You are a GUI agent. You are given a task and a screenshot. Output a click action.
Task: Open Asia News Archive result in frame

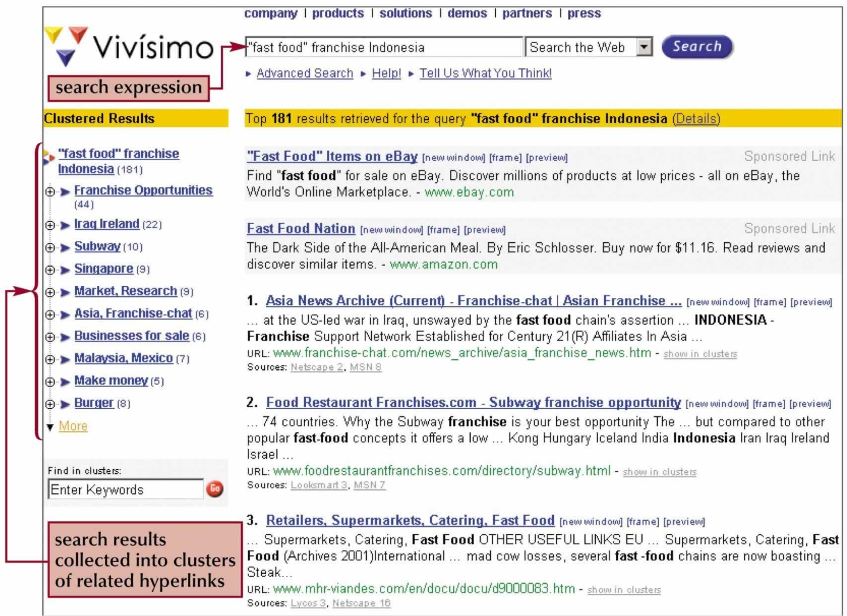(770, 302)
